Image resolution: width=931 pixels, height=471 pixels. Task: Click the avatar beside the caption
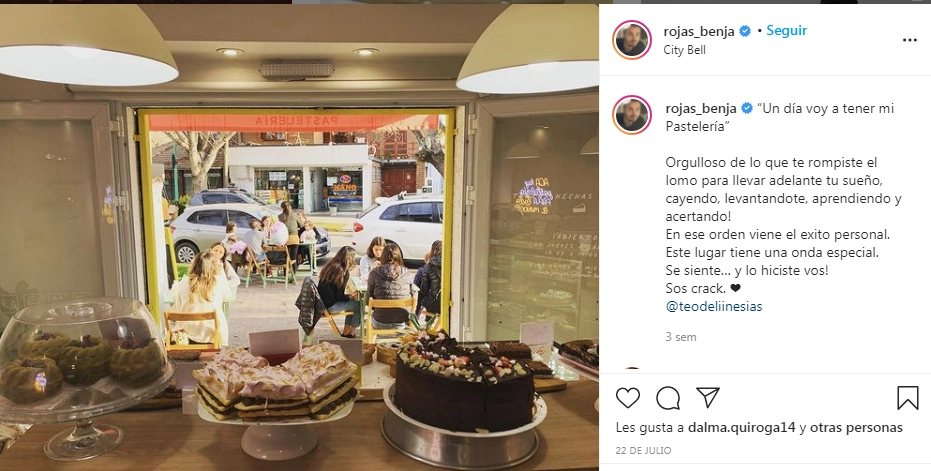(x=632, y=115)
